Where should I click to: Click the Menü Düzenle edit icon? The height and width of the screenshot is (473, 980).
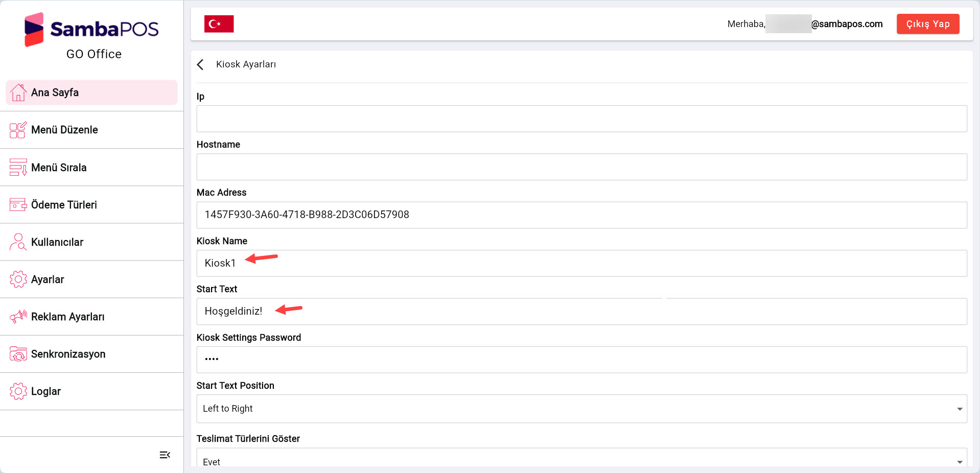[18, 130]
